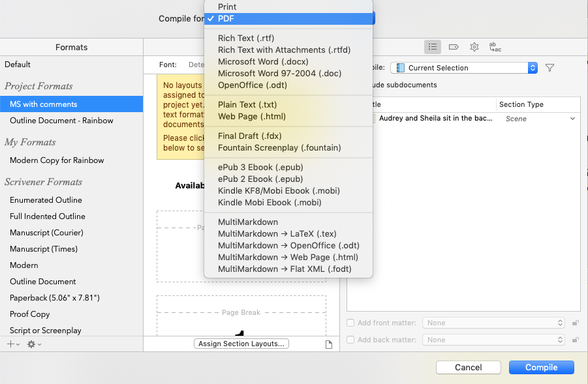588x384 pixels.
Task: Select MS with comments format
Action: tap(71, 104)
